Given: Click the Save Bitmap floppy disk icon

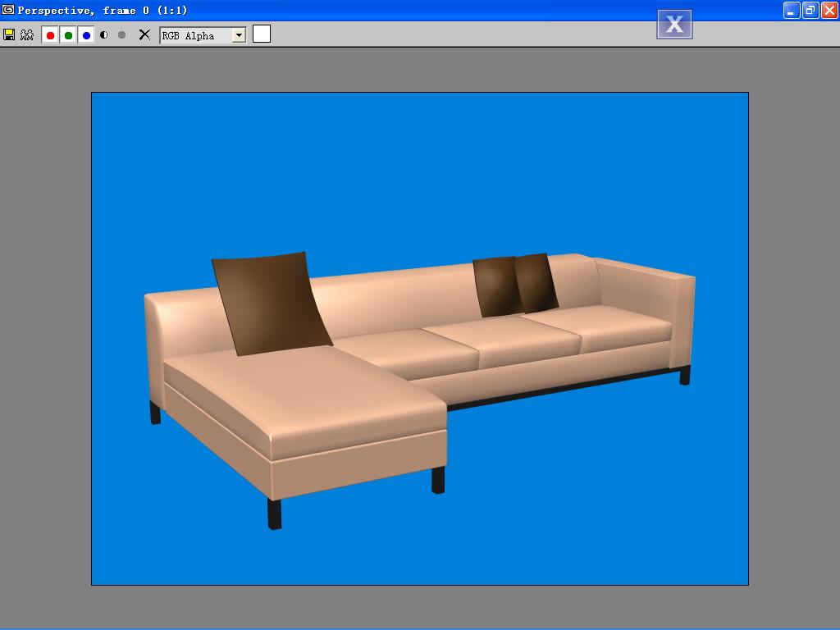Looking at the screenshot, I should click(x=9, y=34).
